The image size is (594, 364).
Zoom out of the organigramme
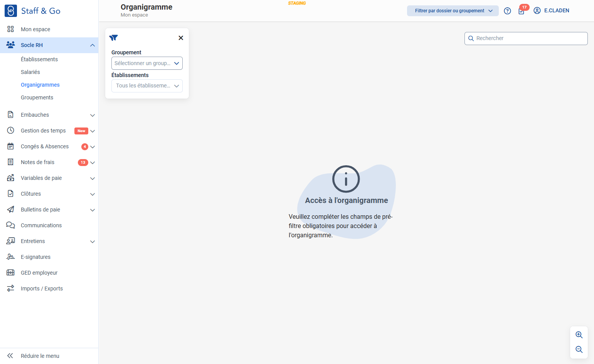[x=579, y=349]
